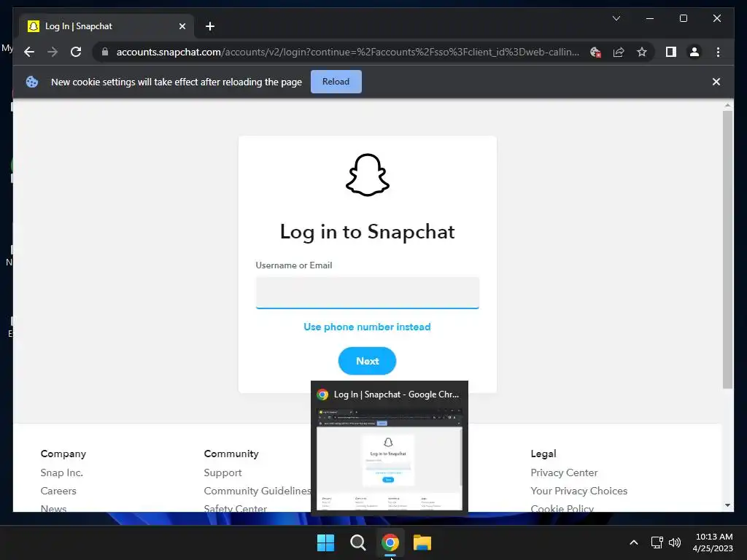The image size is (747, 560).
Task: Click the Snapchat ghost logo
Action: click(368, 175)
